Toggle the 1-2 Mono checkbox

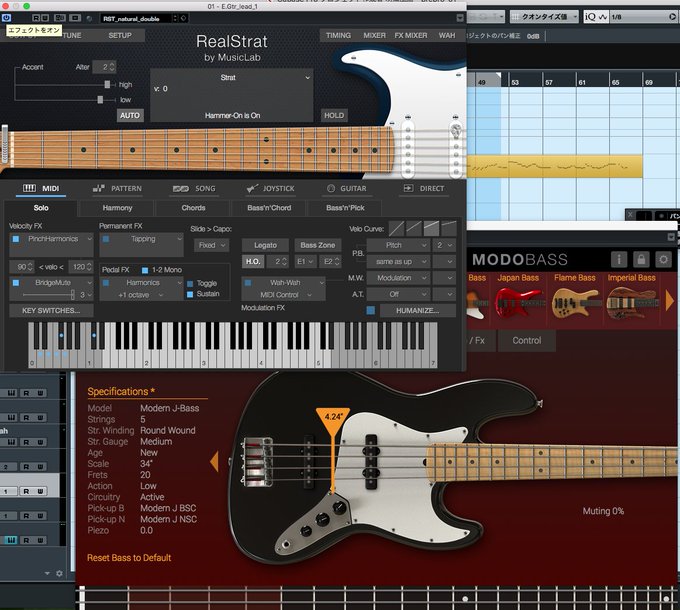[x=145, y=270]
